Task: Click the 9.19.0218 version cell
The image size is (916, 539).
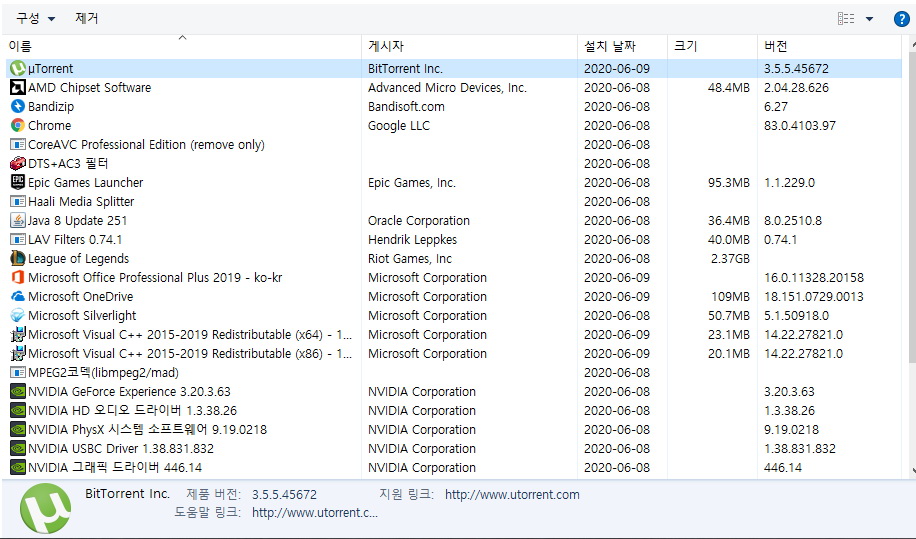Action: 792,430
